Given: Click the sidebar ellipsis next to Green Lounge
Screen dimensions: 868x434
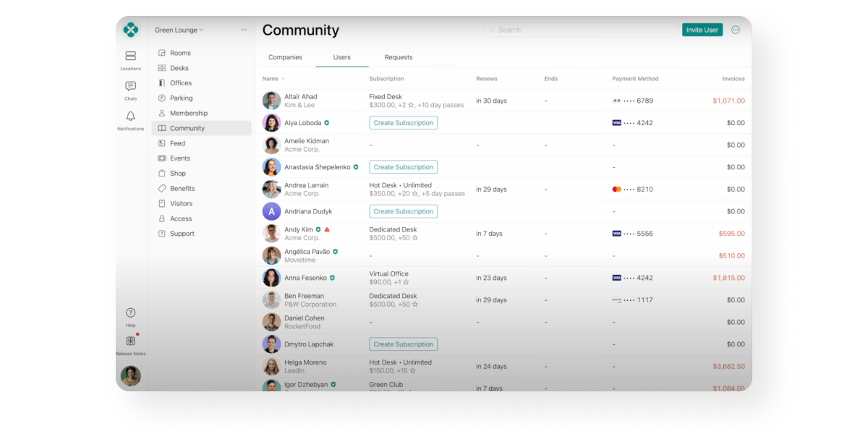Looking at the screenshot, I should pyautogui.click(x=244, y=30).
